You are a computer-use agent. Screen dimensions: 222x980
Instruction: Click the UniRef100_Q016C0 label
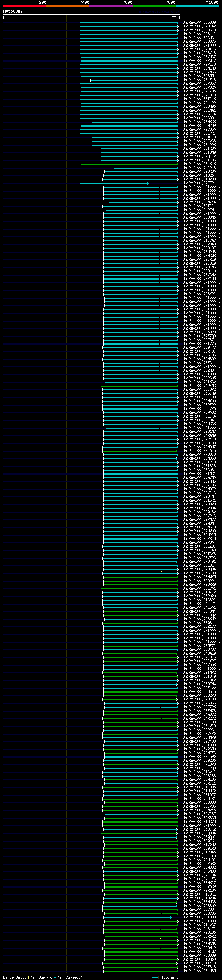[199, 382]
